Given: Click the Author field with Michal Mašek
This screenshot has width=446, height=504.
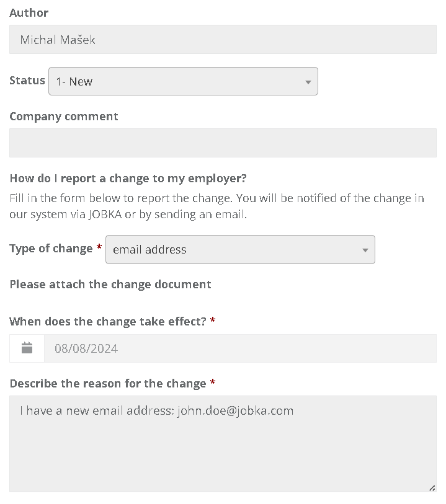Looking at the screenshot, I should (223, 40).
